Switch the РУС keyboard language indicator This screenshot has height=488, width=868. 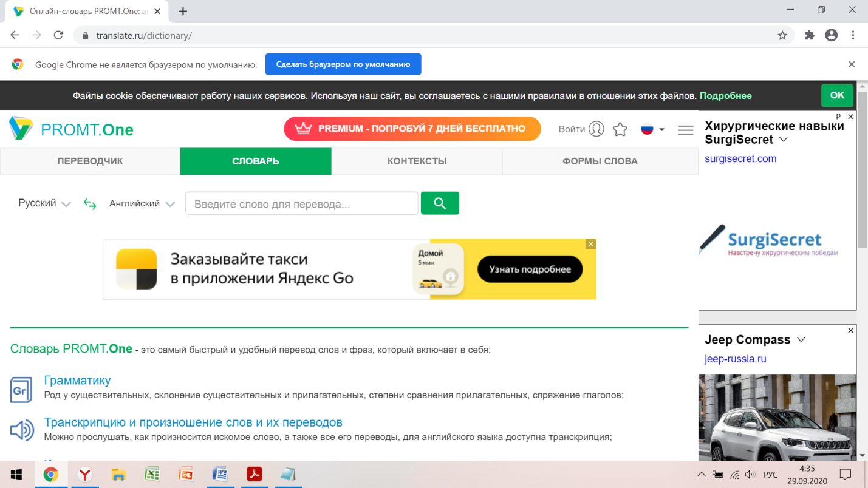click(x=770, y=475)
